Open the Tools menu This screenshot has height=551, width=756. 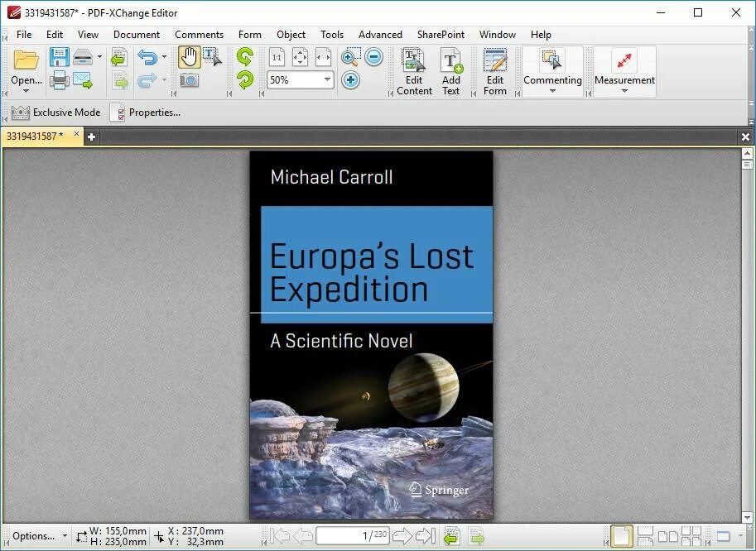pos(332,35)
